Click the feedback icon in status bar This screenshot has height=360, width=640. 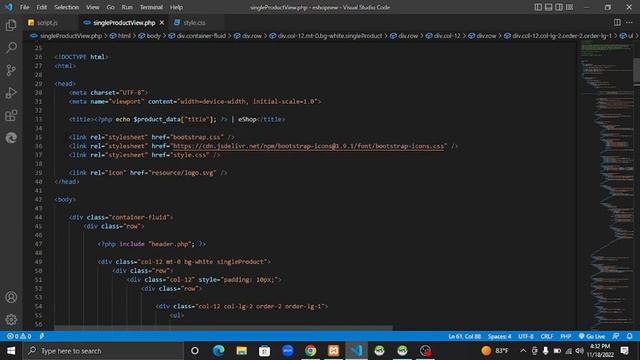coord(616,336)
